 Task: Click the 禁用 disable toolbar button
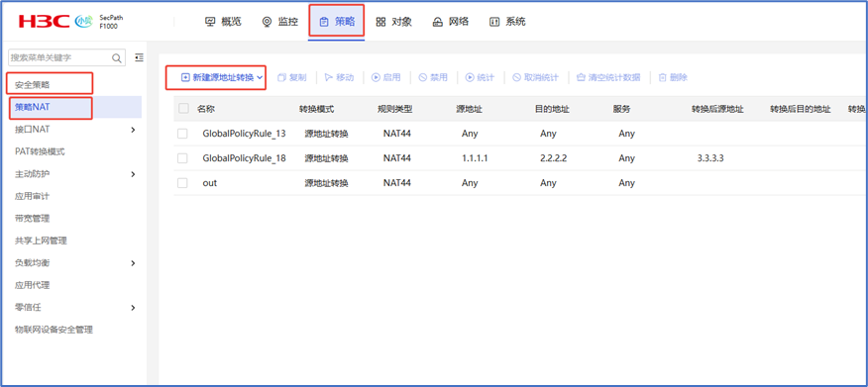pos(433,77)
